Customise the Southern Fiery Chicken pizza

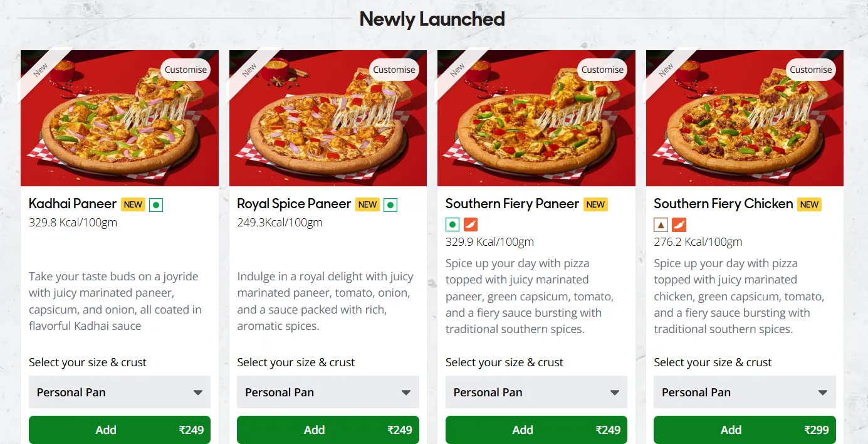click(x=810, y=70)
